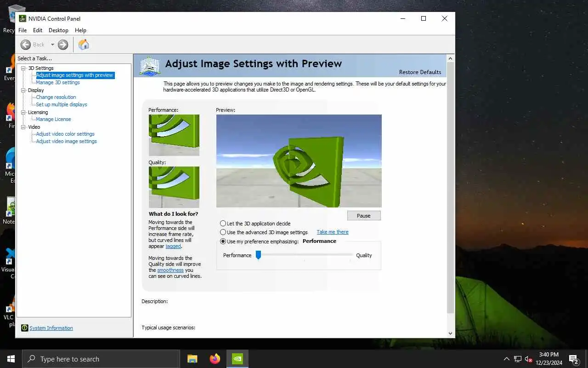Viewport: 588px width, 368px height.
Task: Open the System Information link
Action: [51, 328]
